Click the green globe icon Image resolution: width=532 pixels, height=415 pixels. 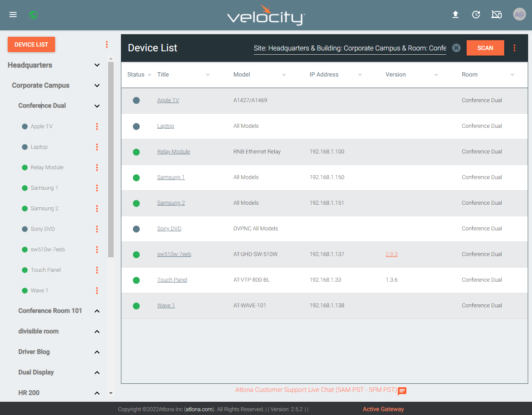pyautogui.click(x=33, y=15)
